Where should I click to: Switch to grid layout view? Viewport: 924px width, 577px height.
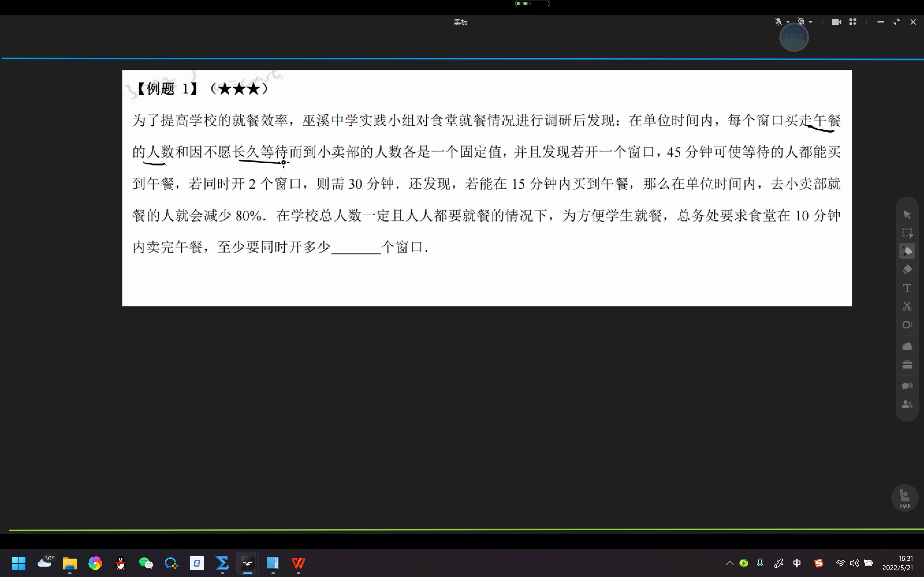pos(853,22)
